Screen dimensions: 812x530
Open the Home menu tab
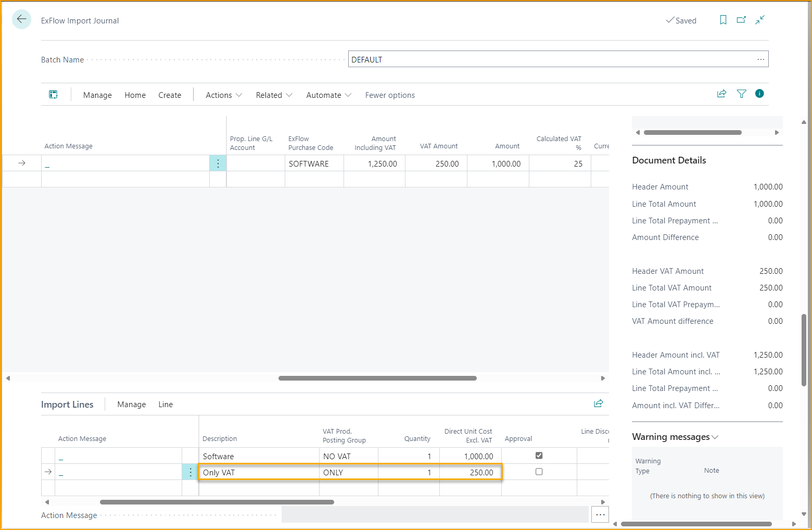[135, 95]
